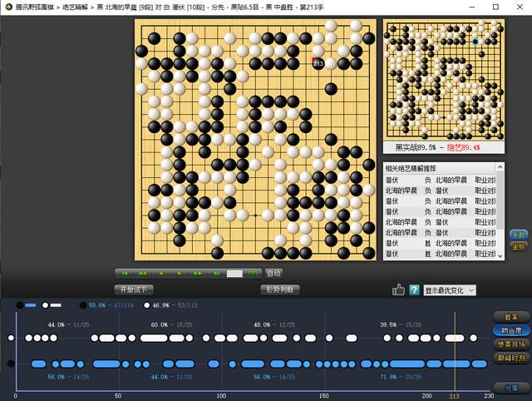Screen dimensions: 532x401
Task: Jump to the last move of the game
Action: pyautogui.click(x=216, y=274)
